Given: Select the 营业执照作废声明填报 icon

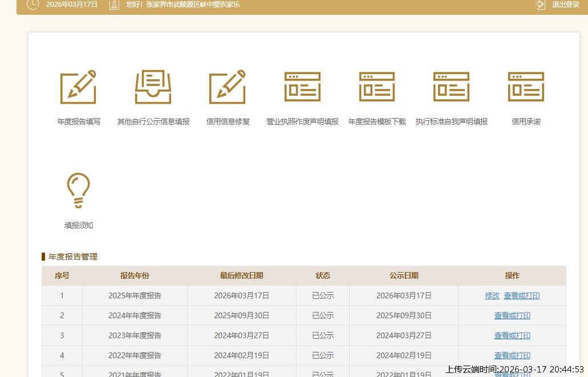Looking at the screenshot, I should 302,87.
